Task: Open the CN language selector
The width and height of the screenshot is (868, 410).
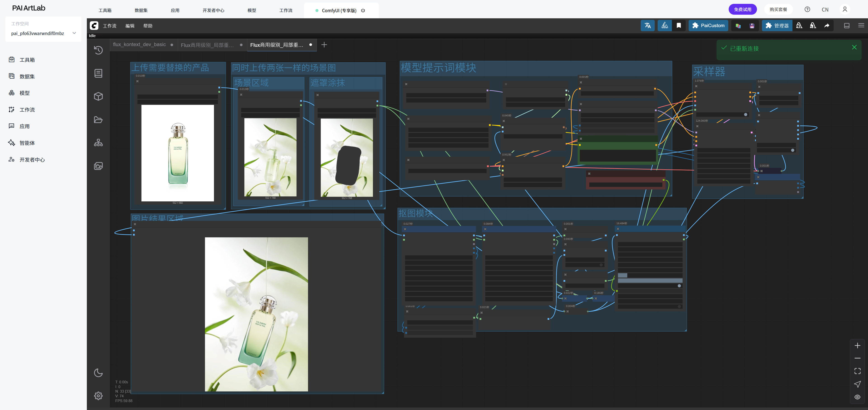Action: 825,9
